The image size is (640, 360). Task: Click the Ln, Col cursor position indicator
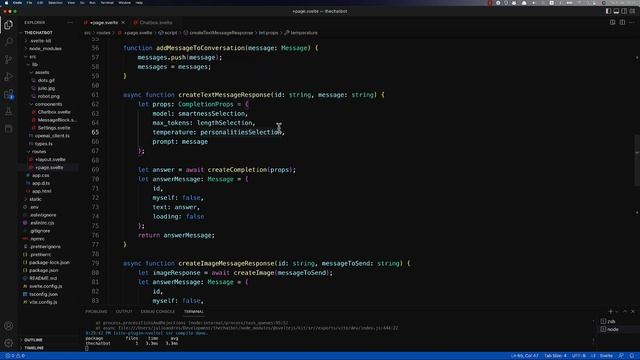coord(524,356)
